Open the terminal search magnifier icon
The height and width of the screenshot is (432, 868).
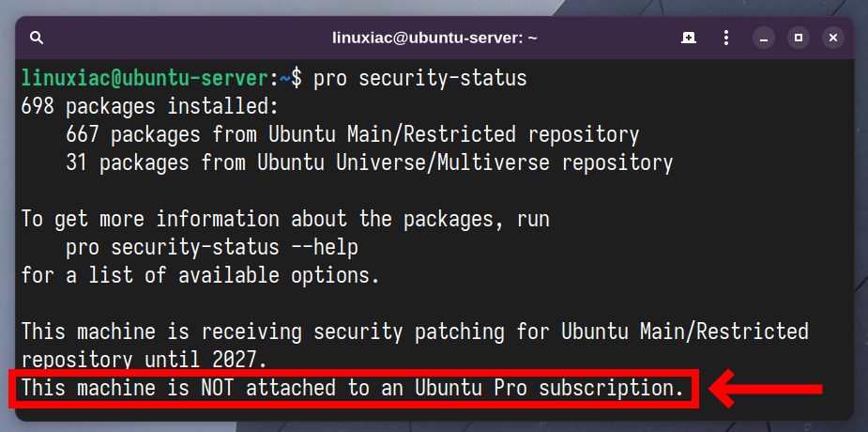[x=37, y=39]
